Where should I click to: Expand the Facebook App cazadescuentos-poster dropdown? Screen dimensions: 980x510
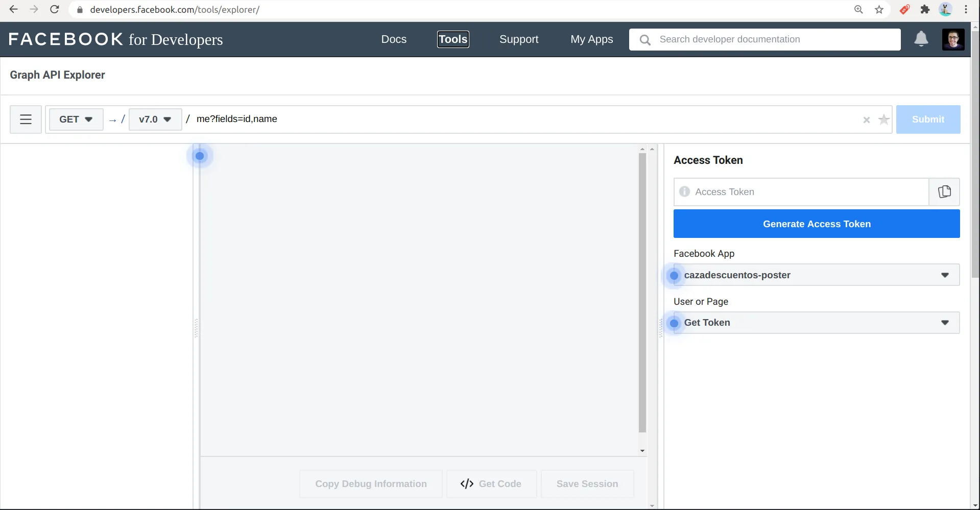[817, 275]
